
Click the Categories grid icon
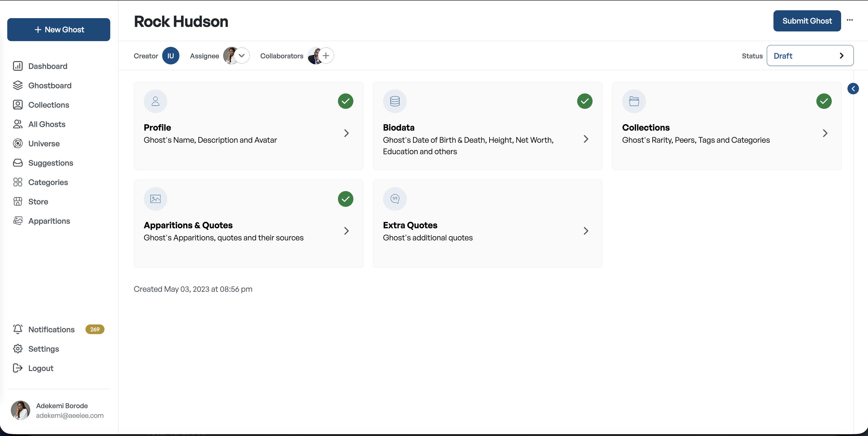(x=18, y=182)
